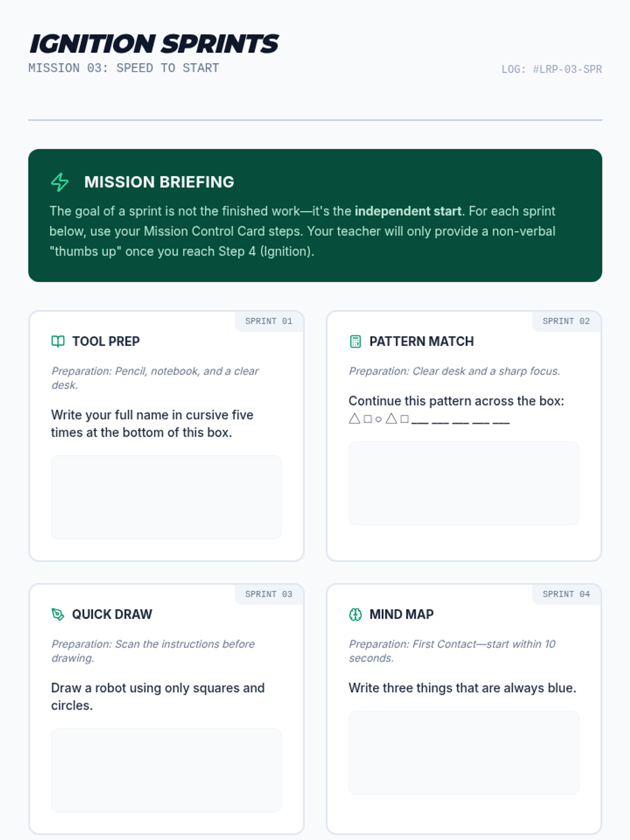Click the open book Tool Prep icon
Viewport: 630px width, 840px height.
tap(58, 341)
